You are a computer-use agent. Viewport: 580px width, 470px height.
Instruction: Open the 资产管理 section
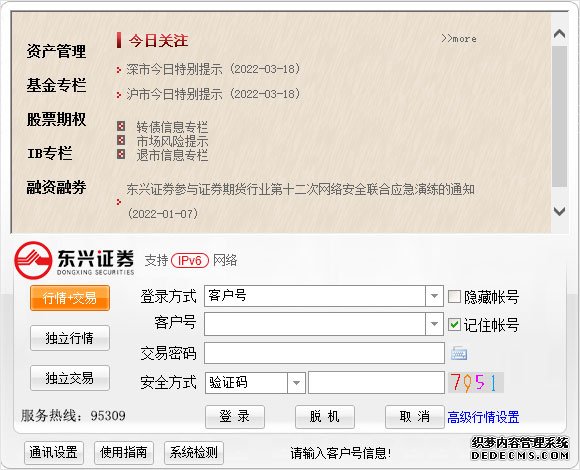tap(56, 51)
